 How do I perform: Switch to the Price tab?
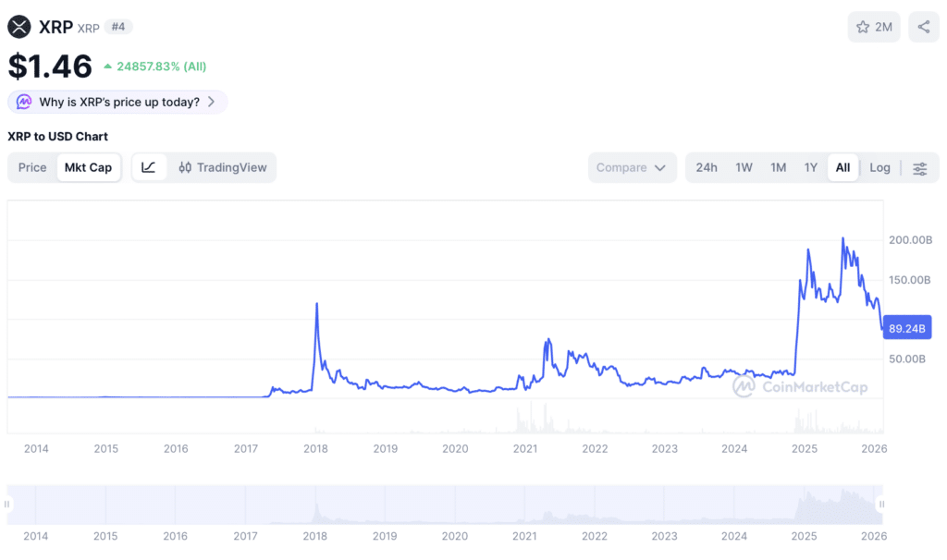(32, 167)
